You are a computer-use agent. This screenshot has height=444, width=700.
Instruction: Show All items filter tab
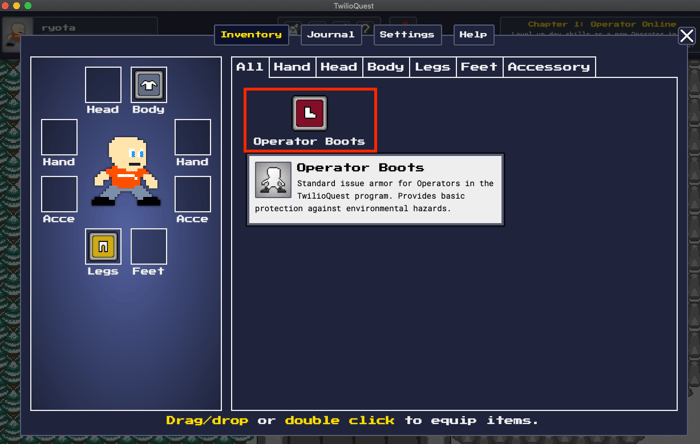(250, 67)
